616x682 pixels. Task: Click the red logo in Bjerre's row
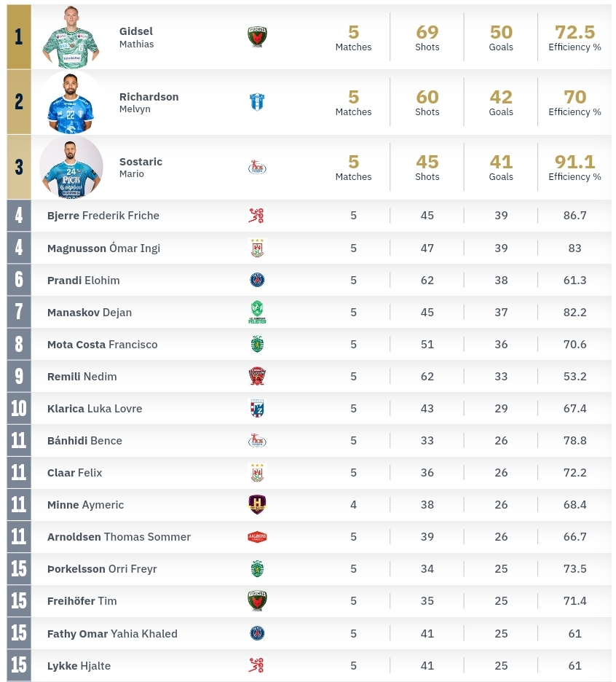pos(256,216)
